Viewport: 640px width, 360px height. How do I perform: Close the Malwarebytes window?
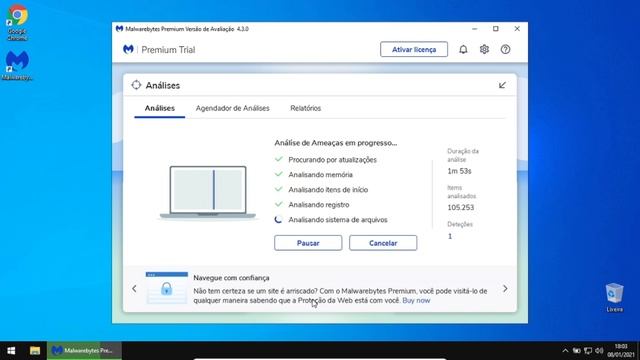(517, 29)
